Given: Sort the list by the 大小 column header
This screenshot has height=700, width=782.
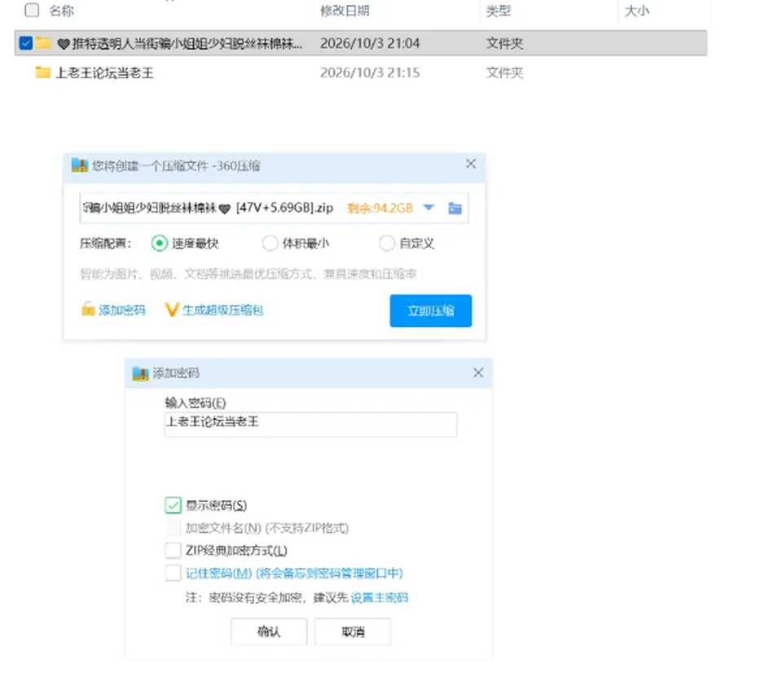Looking at the screenshot, I should (637, 11).
